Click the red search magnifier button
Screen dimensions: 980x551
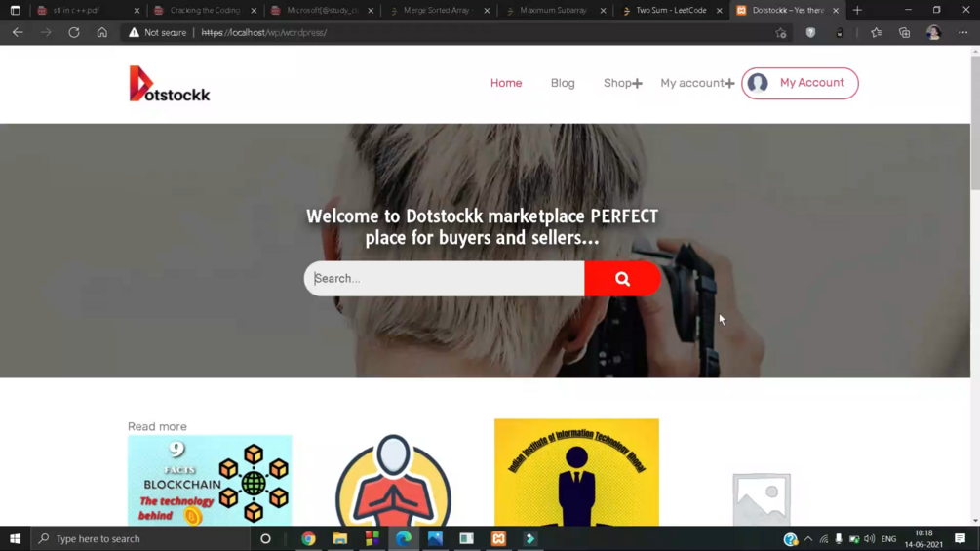(622, 279)
